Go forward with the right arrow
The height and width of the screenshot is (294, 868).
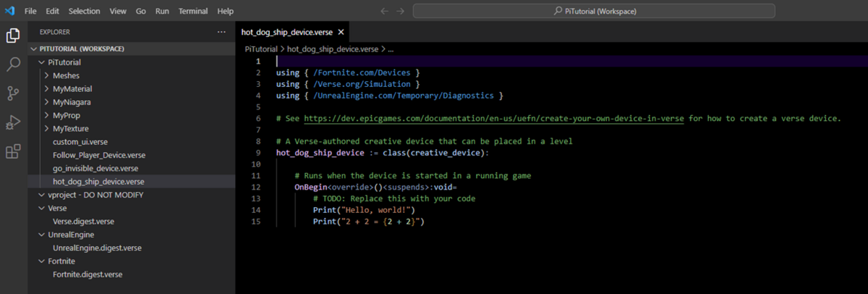[401, 12]
